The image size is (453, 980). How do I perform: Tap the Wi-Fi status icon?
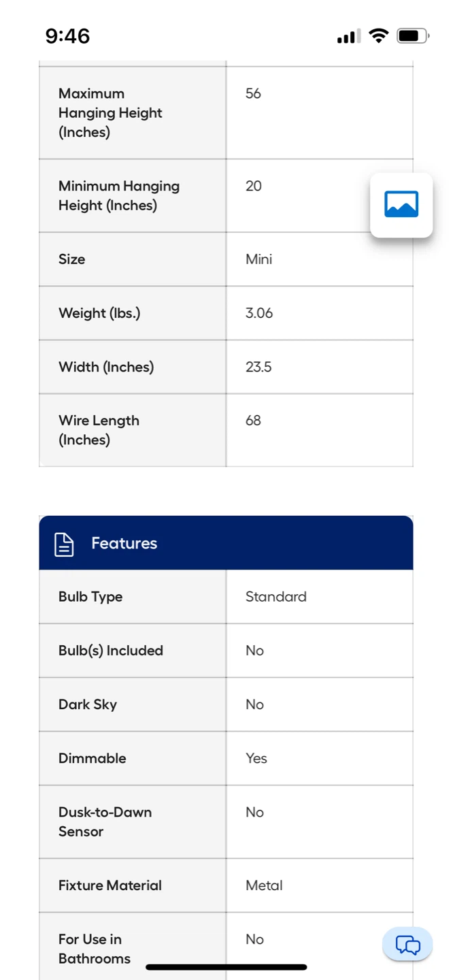(379, 35)
